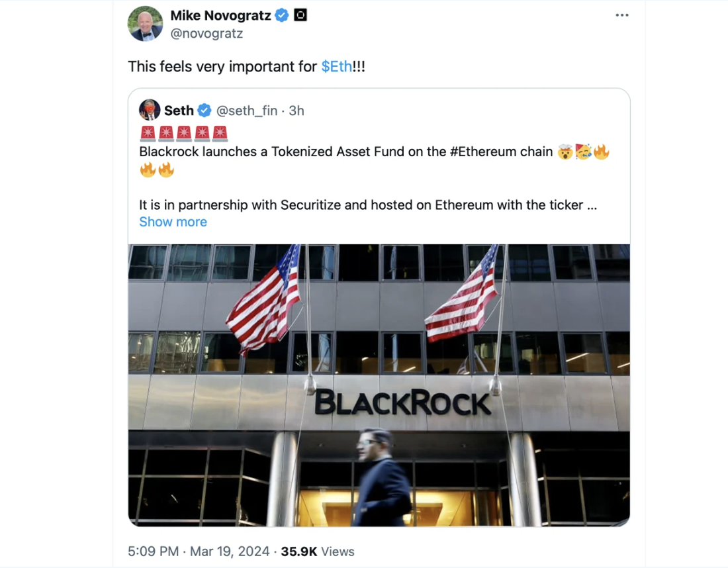Expand quoted tweet with Show more
Viewport: 728px width, 568px height.
[173, 222]
